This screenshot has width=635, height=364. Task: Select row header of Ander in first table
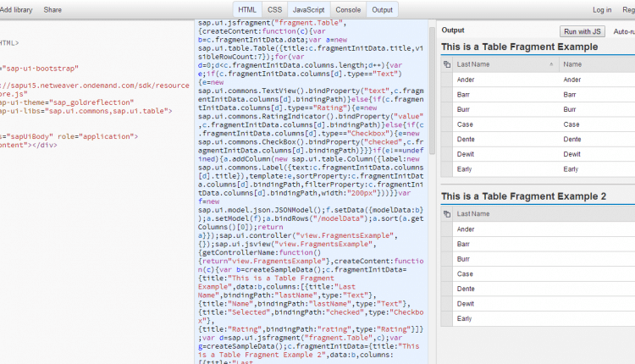447,80
